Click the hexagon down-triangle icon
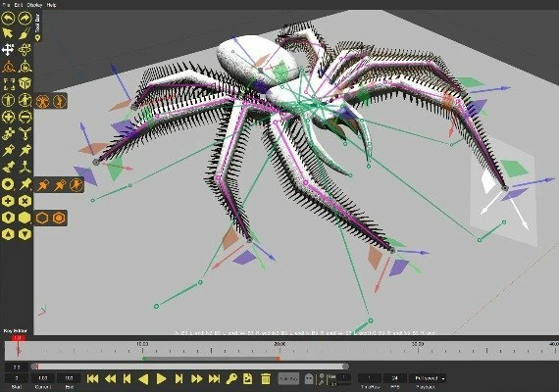The width and height of the screenshot is (559, 392). click(x=25, y=234)
